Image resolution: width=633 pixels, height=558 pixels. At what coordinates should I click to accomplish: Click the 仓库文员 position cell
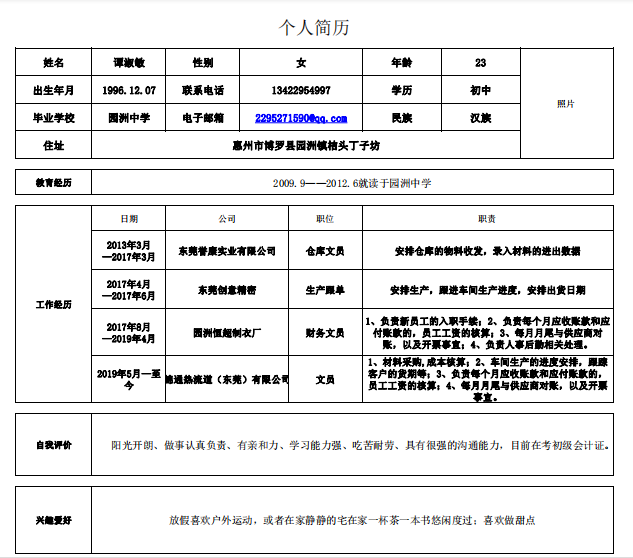click(x=325, y=251)
